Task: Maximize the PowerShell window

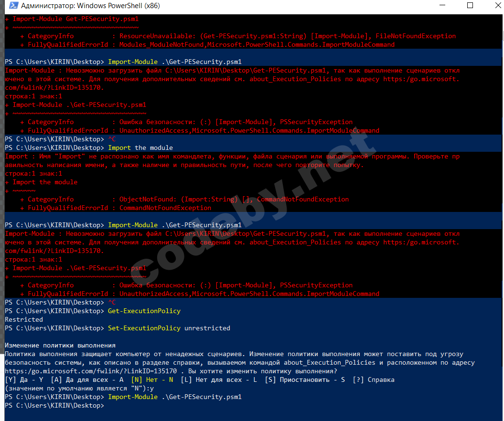Action: pos(470,5)
